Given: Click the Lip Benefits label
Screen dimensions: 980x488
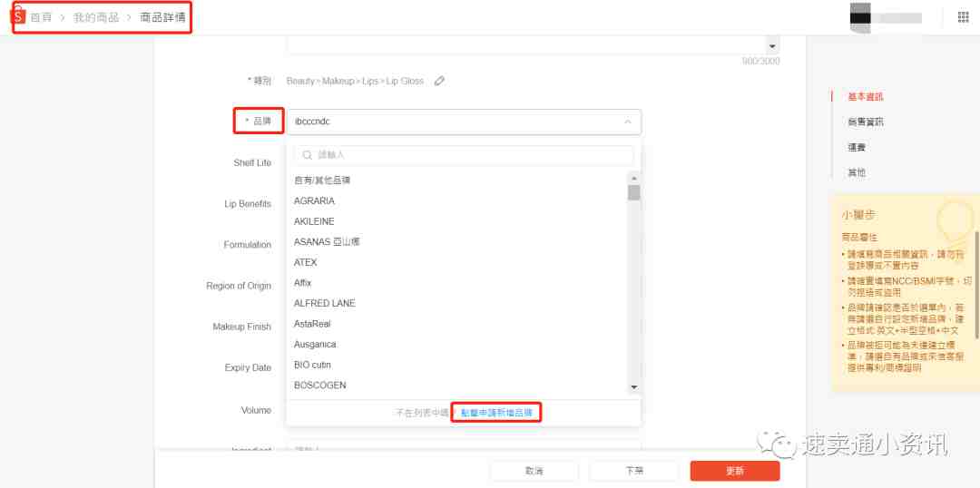Looking at the screenshot, I should pos(248,204).
